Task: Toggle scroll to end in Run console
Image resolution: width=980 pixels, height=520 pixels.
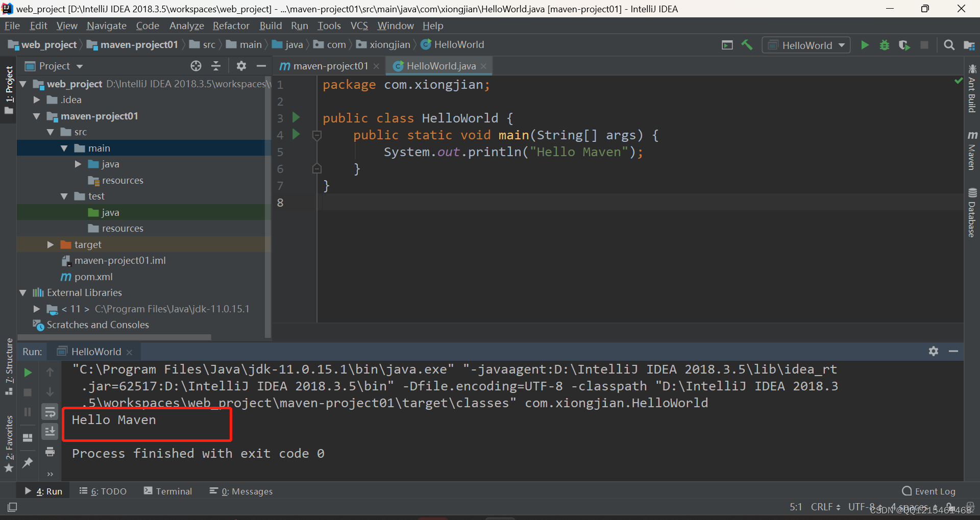Action: 50,432
